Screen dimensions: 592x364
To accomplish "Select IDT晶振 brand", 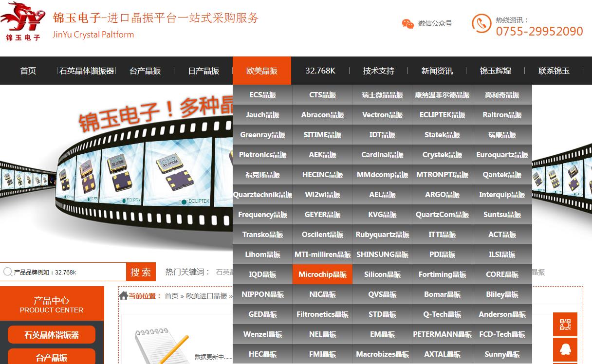I will pyautogui.click(x=382, y=135).
